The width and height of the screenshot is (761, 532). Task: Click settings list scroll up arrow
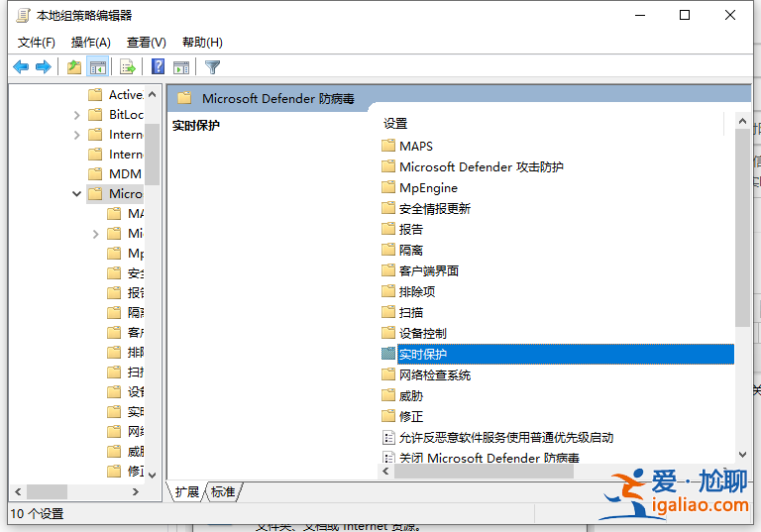pos(742,121)
